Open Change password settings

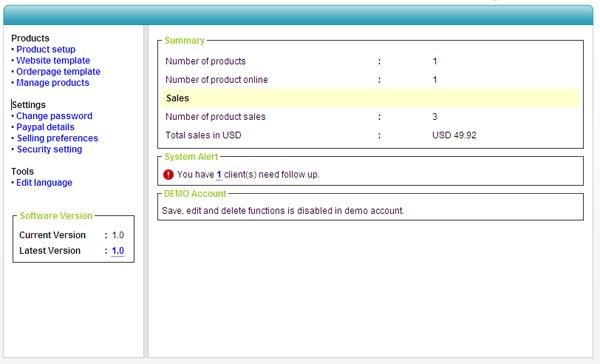click(x=54, y=116)
